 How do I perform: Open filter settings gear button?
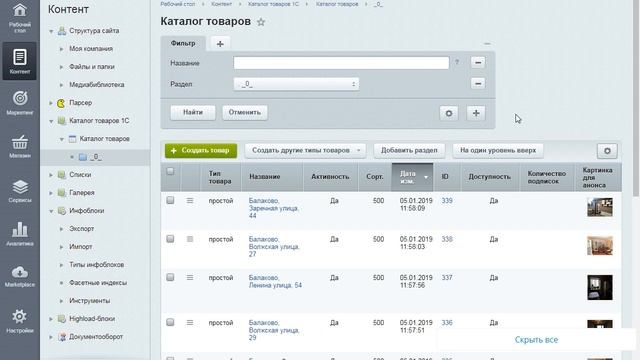[x=449, y=113]
